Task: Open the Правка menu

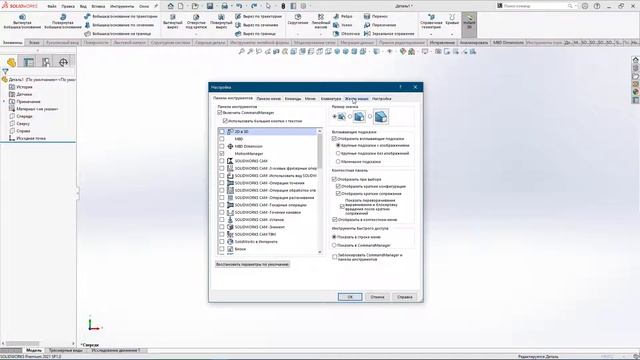Action: tap(68, 7)
